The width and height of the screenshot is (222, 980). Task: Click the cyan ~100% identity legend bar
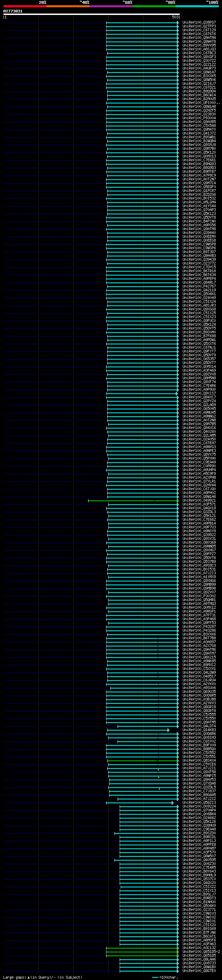(197, 6)
